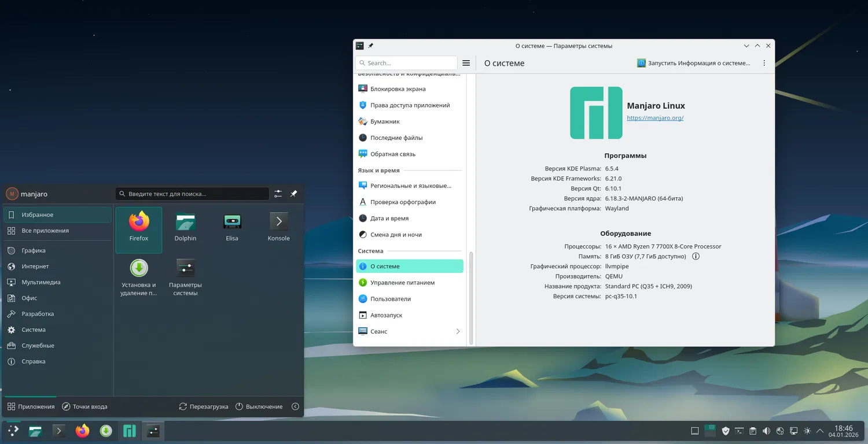Image resolution: width=868 pixels, height=444 pixels.
Task: Open the virtual desktop pager in the panel
Action: click(710, 431)
